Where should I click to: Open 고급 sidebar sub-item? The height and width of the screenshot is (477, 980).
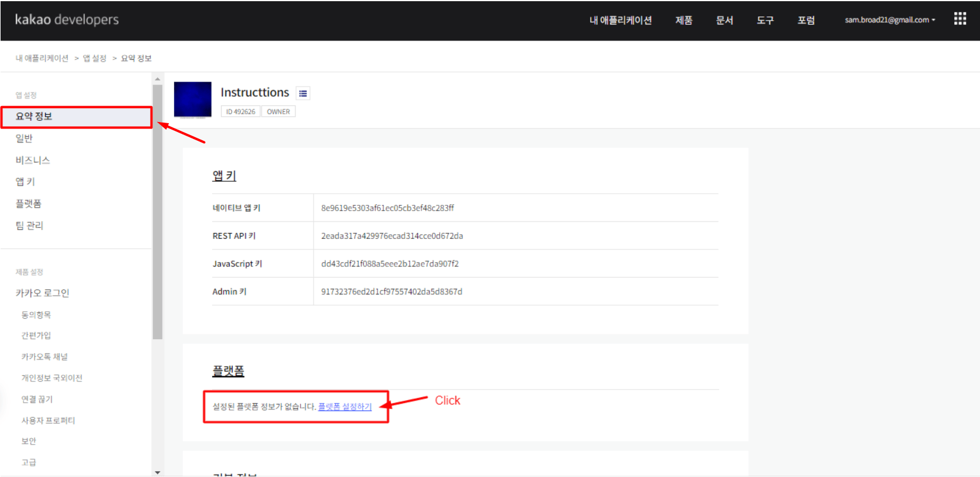pos(29,462)
